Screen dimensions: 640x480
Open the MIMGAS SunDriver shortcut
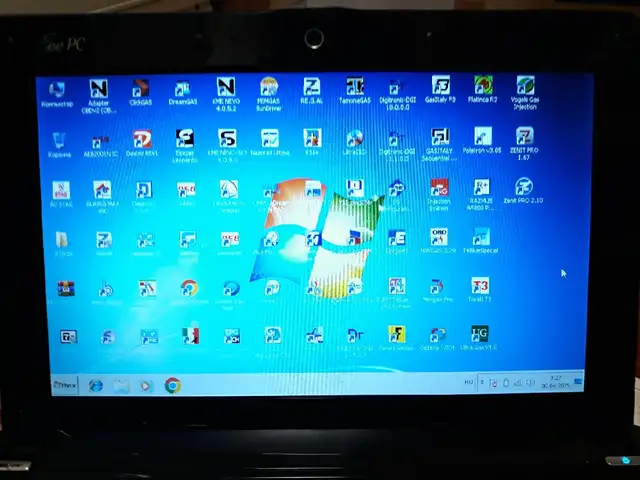pyautogui.click(x=269, y=94)
